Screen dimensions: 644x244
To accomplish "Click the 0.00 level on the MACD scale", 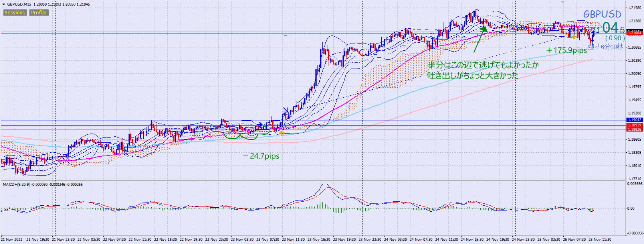I will 631,209.
